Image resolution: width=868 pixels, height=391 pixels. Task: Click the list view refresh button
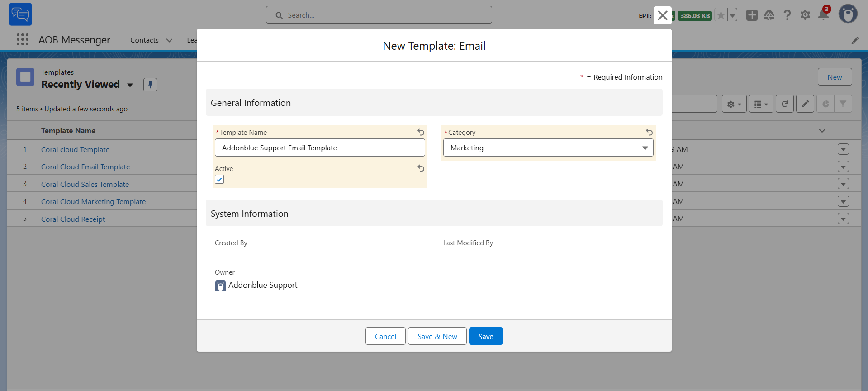(785, 104)
